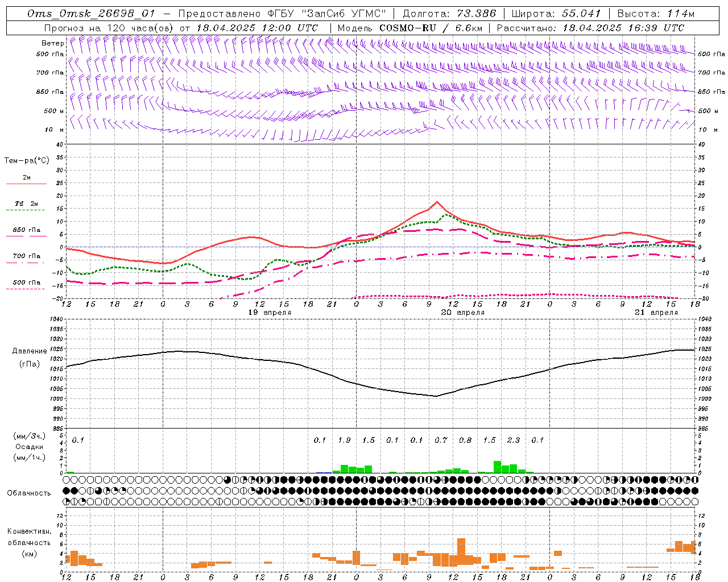728x582 pixels.
Task: Click the tallest orange convective cloud bar
Action: (x=461, y=551)
